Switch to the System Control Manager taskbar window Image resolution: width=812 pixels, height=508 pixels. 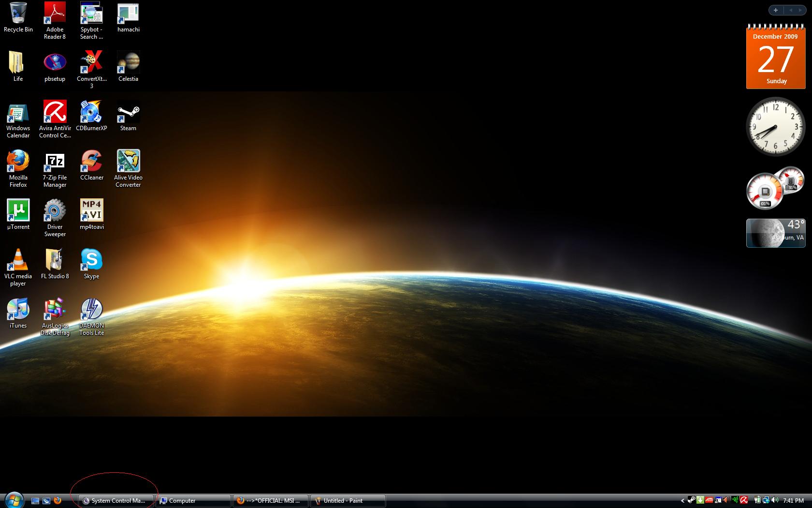(116, 501)
